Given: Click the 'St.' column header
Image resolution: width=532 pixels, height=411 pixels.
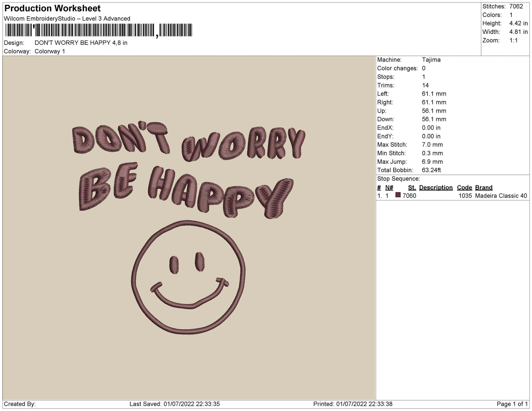Looking at the screenshot, I should pos(412,187).
